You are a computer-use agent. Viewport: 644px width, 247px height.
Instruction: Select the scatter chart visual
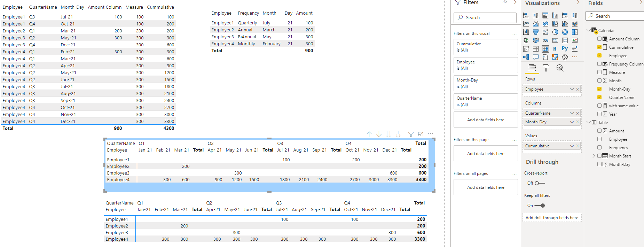click(545, 32)
